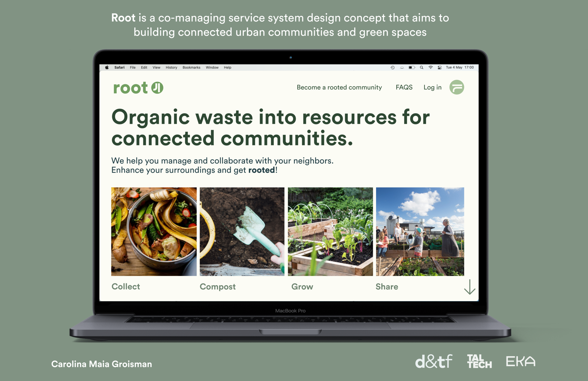Click the Wi-Fi status icon

point(431,67)
